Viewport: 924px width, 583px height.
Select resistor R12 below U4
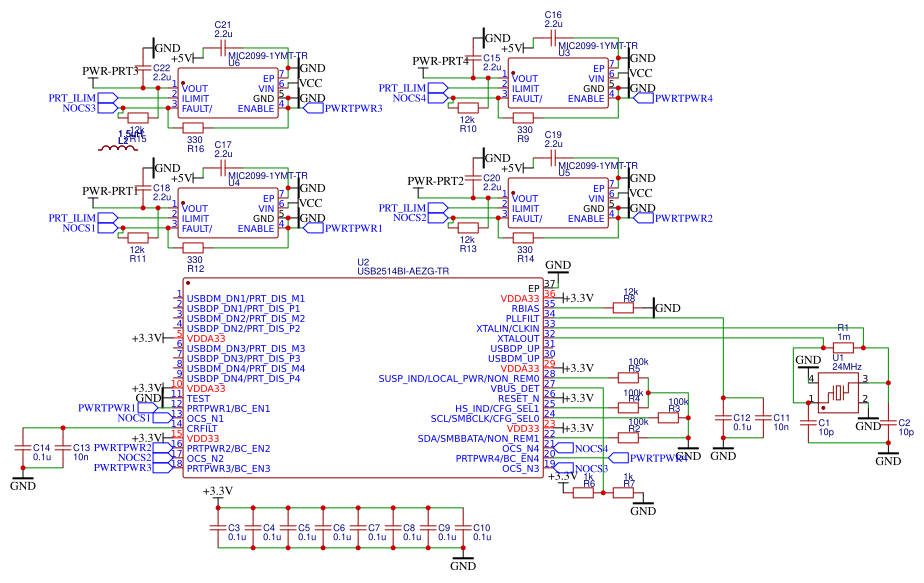tap(193, 248)
